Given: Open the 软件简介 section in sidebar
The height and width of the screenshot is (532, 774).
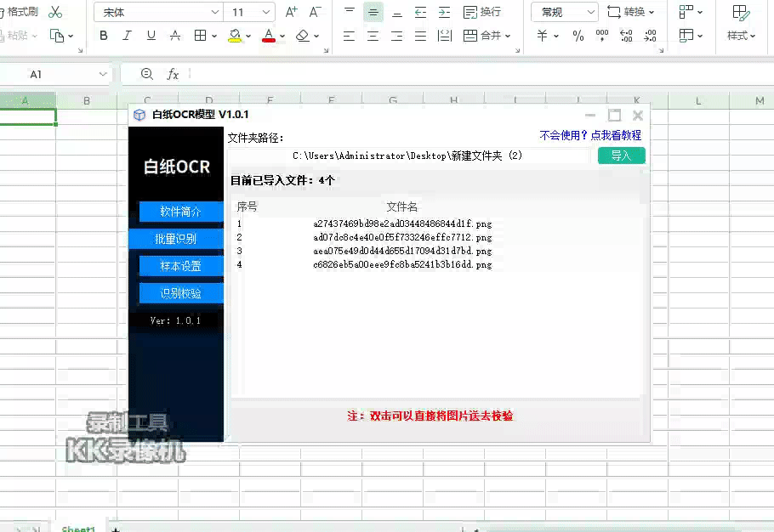Looking at the screenshot, I should click(x=180, y=212).
